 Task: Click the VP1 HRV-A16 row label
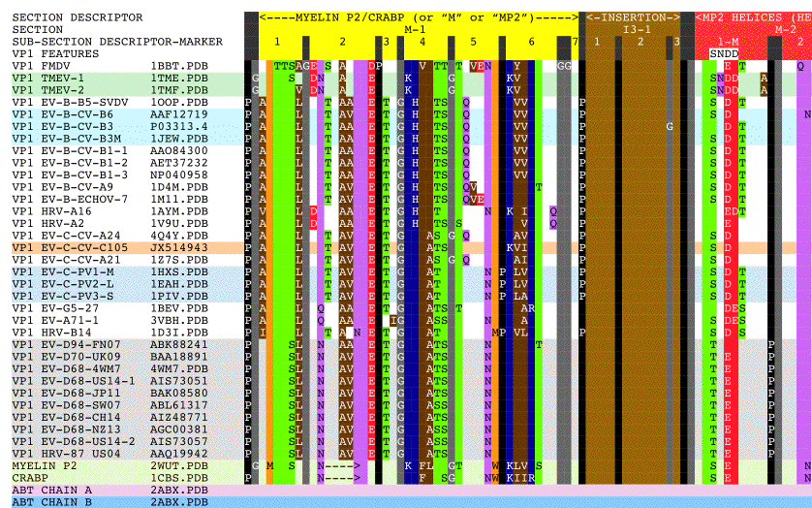point(51,211)
